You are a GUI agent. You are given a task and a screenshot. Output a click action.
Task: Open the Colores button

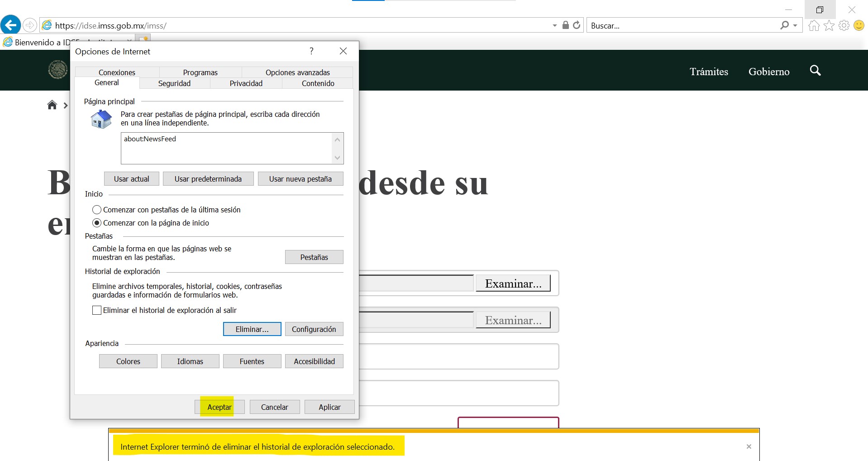tap(128, 361)
